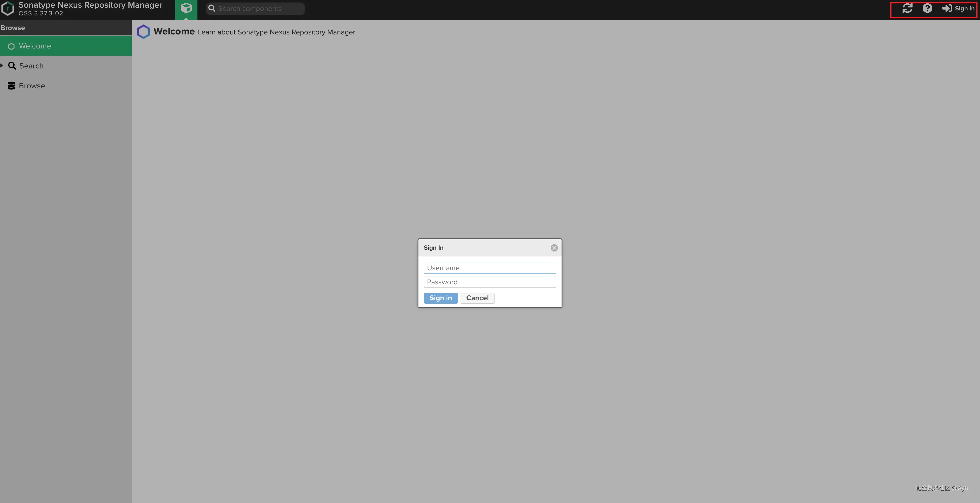Click the refresh icon in the header
The height and width of the screenshot is (503, 980).
point(907,8)
